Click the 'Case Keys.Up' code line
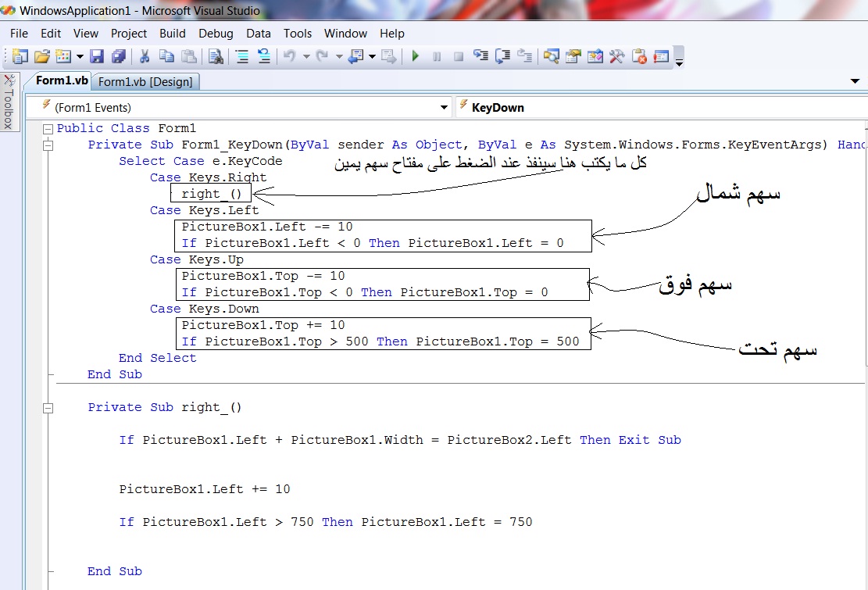This screenshot has height=590, width=868. 197,259
